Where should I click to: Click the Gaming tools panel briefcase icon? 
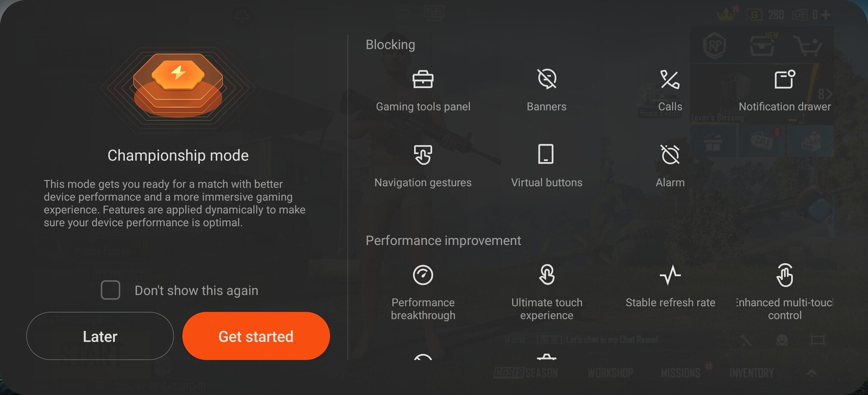tap(423, 79)
